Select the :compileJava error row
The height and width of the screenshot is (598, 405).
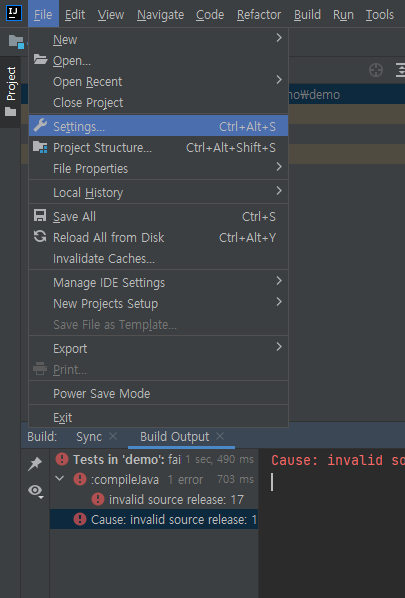pyautogui.click(x=154, y=479)
